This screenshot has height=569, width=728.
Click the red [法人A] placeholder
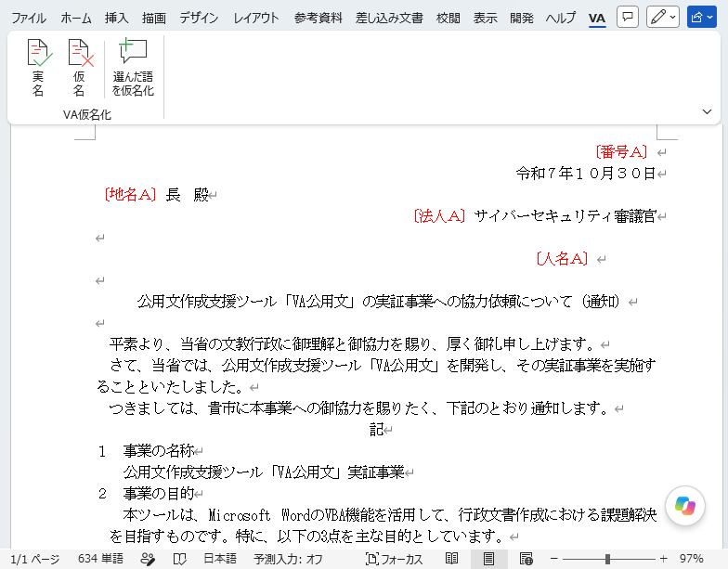pyautogui.click(x=439, y=215)
